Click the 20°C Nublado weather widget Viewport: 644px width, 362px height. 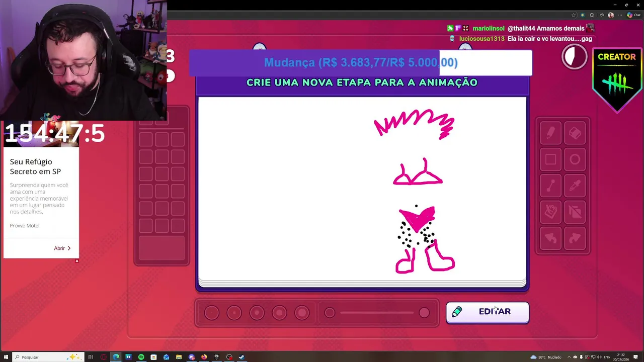click(x=546, y=357)
